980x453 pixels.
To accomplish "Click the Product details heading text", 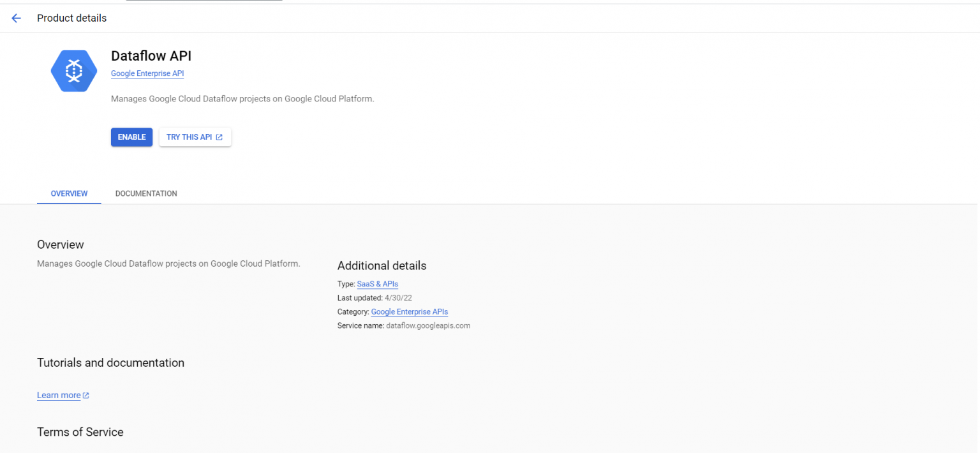I will pos(71,18).
